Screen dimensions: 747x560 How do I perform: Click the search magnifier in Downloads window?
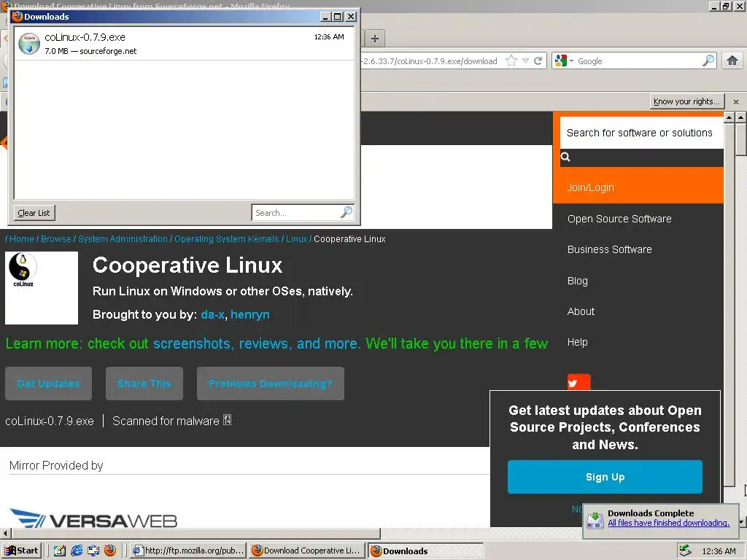coord(347,212)
